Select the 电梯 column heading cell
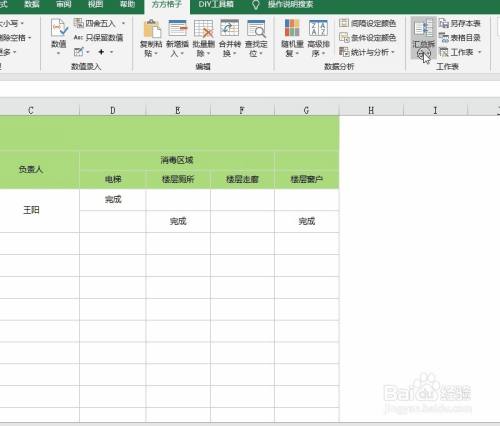The width and height of the screenshot is (500, 426). tap(113, 179)
